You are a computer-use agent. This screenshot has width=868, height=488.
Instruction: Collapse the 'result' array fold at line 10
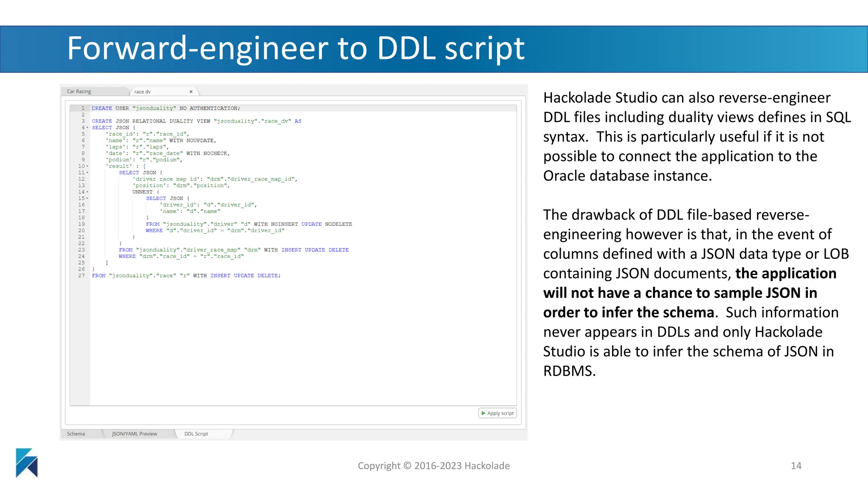click(88, 166)
